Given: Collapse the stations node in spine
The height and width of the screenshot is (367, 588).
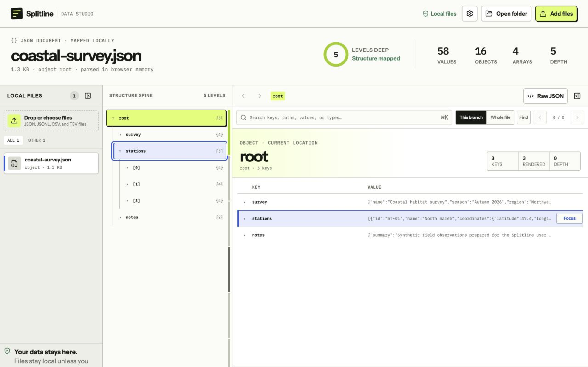Looking at the screenshot, I should coord(120,151).
